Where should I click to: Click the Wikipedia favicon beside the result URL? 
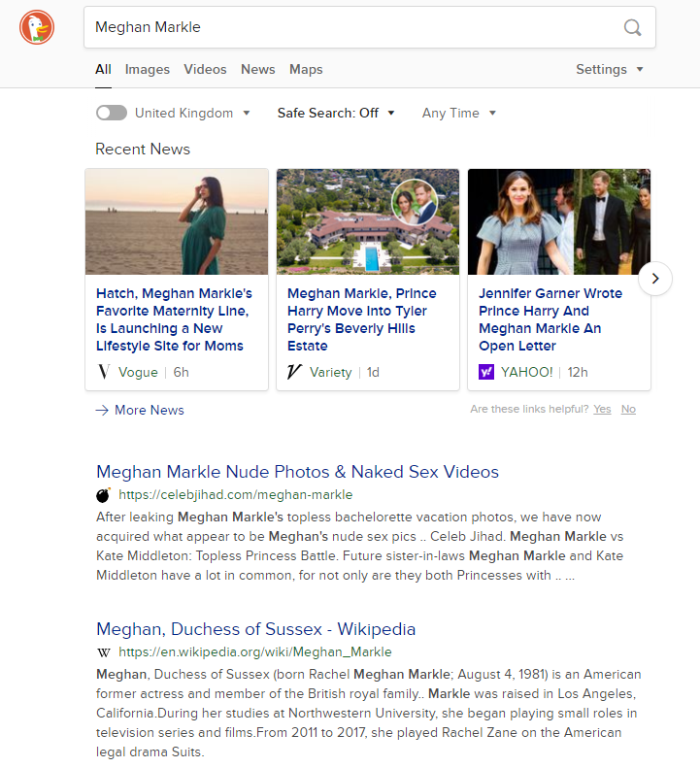click(104, 652)
